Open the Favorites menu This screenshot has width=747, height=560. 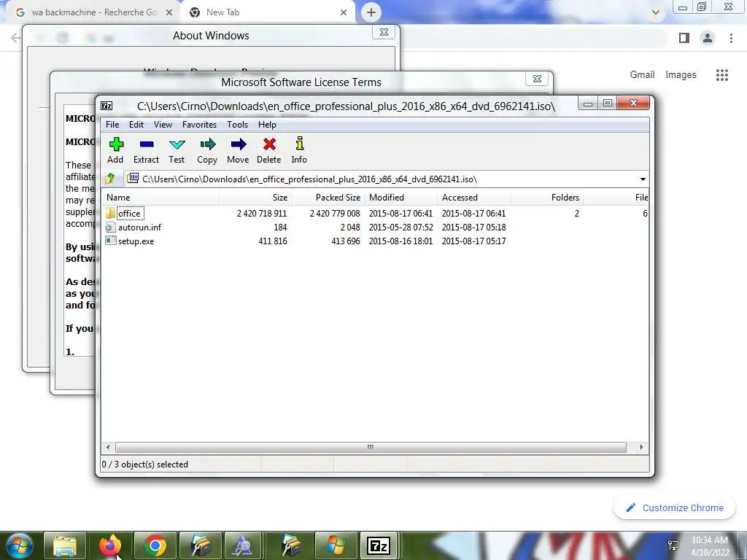click(x=199, y=124)
